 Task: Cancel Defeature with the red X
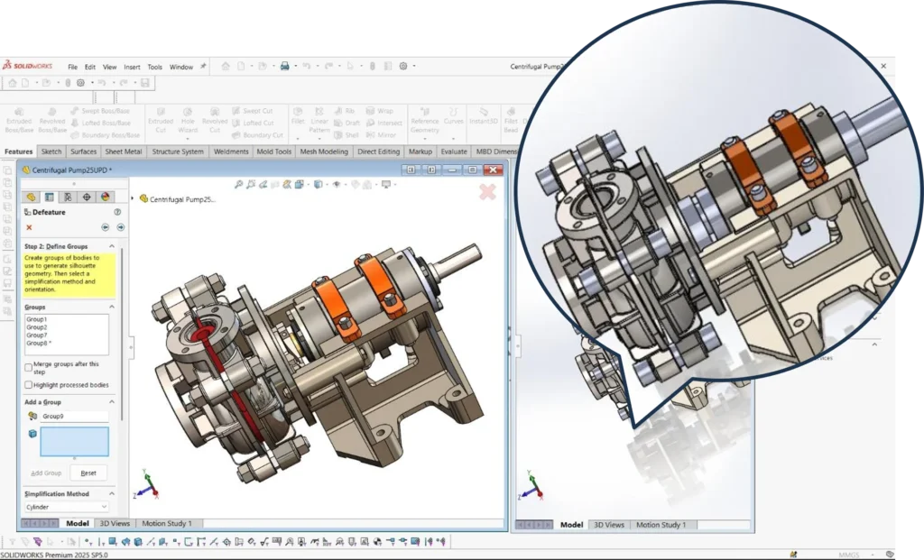pyautogui.click(x=29, y=227)
